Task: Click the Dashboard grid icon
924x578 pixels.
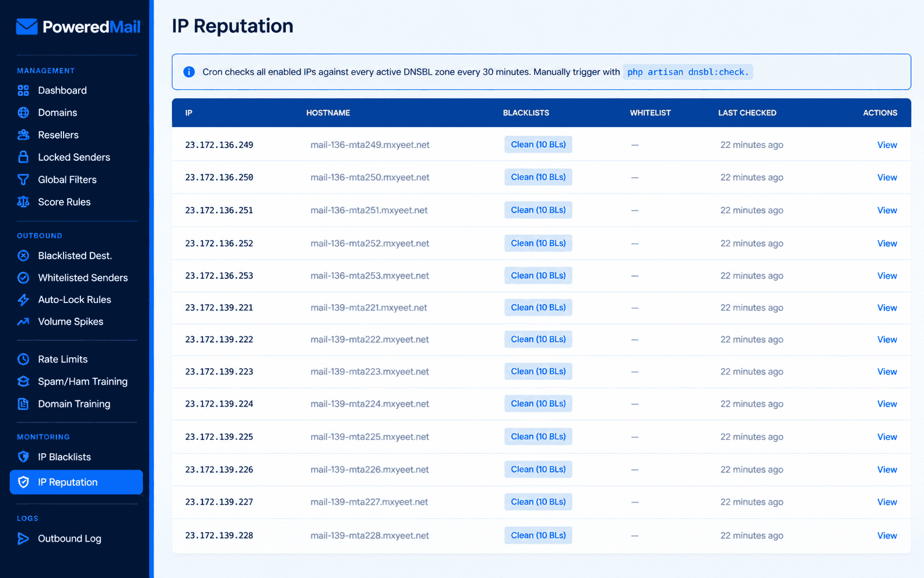Action: pyautogui.click(x=23, y=90)
